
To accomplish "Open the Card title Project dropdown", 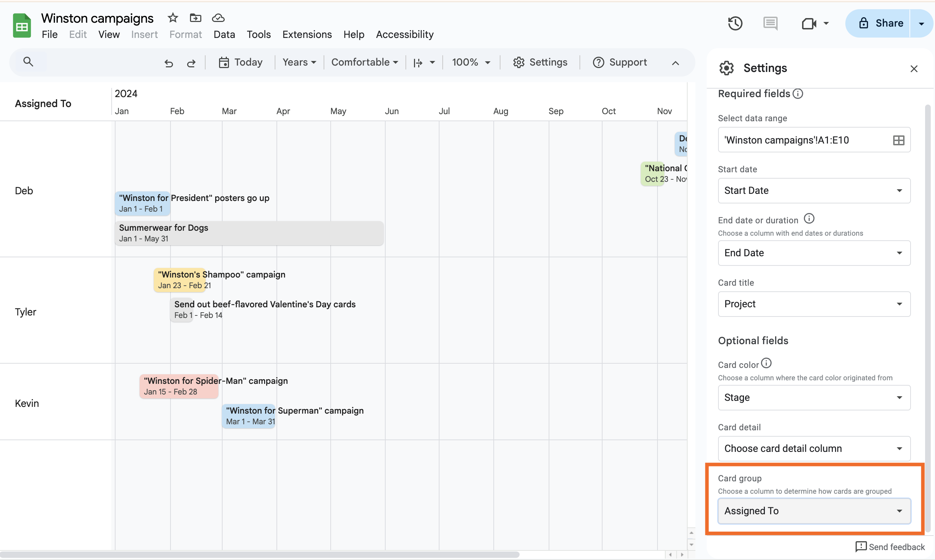I will pyautogui.click(x=814, y=304).
